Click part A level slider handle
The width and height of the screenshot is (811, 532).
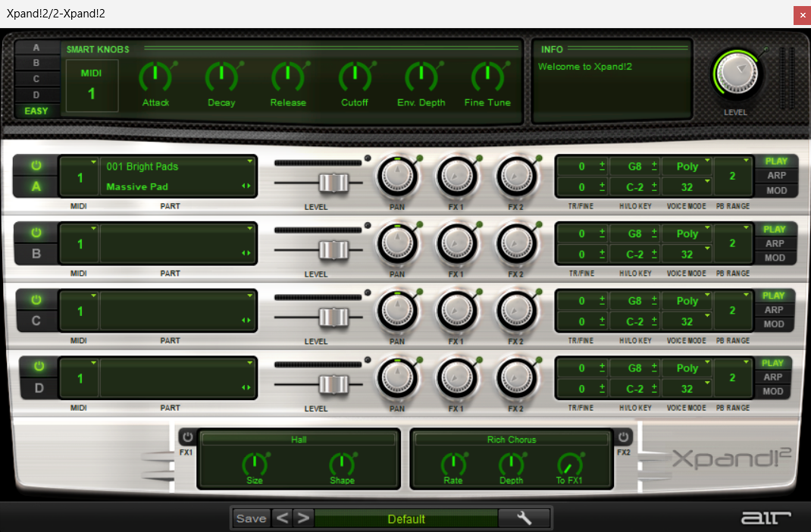coord(334,183)
